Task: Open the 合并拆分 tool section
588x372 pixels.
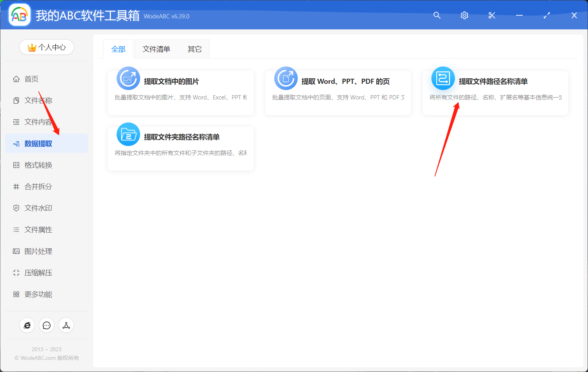Action: click(37, 186)
